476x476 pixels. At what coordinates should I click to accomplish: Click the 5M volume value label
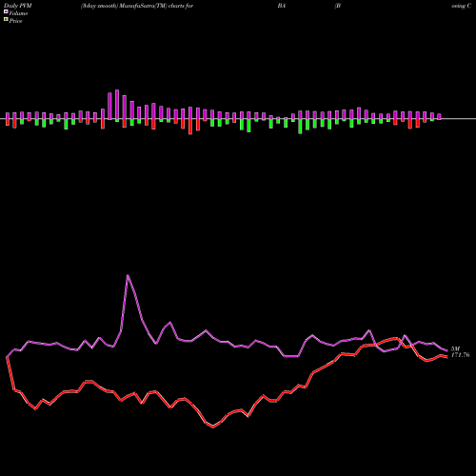click(455, 349)
